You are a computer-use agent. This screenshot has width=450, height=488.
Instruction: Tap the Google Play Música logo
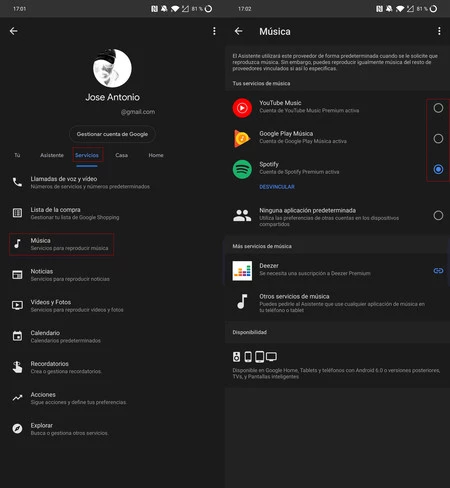click(x=242, y=138)
